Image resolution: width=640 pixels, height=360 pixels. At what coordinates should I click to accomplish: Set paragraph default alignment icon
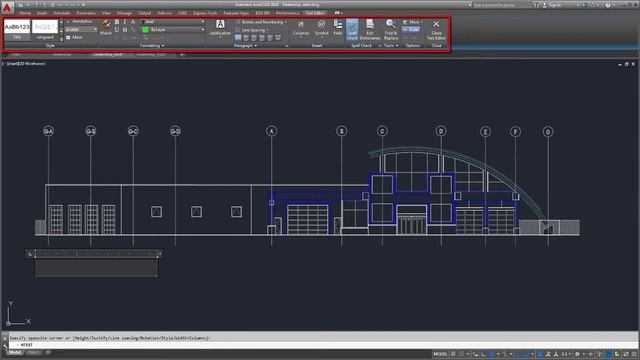238,38
